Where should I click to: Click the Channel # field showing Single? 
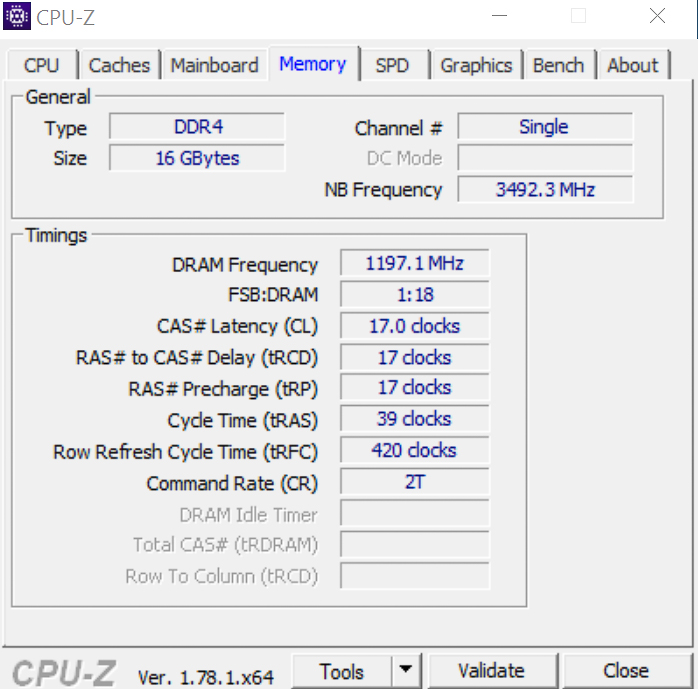(545, 127)
